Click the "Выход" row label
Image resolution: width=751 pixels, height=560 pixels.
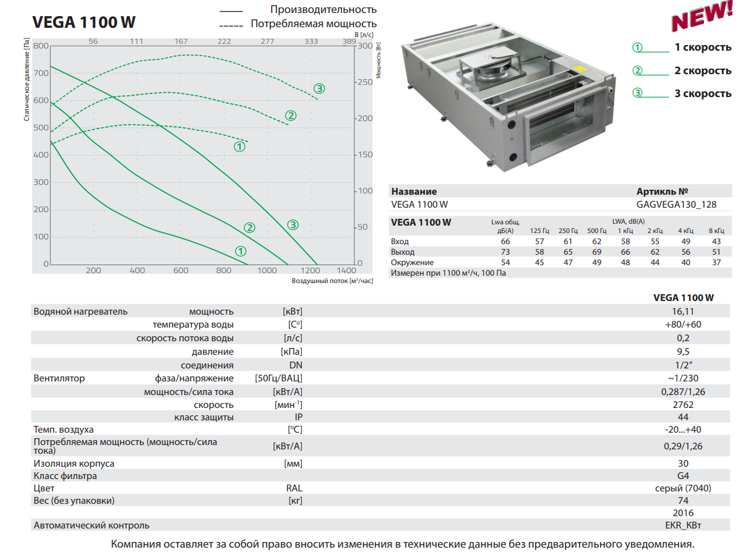pos(403,252)
